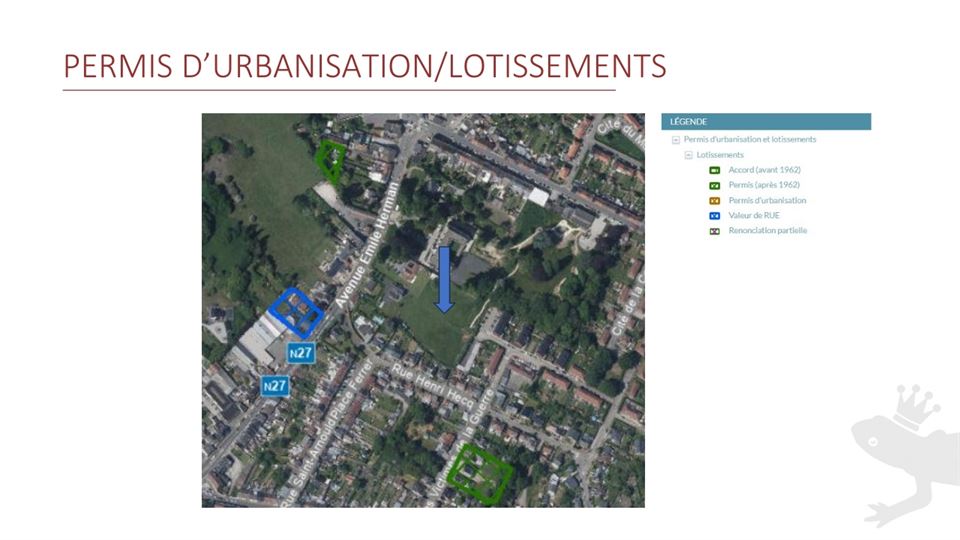The image size is (960, 540).
Task: Collapse the Permis d'urbanisation et lotissements group
Action: coord(676,140)
